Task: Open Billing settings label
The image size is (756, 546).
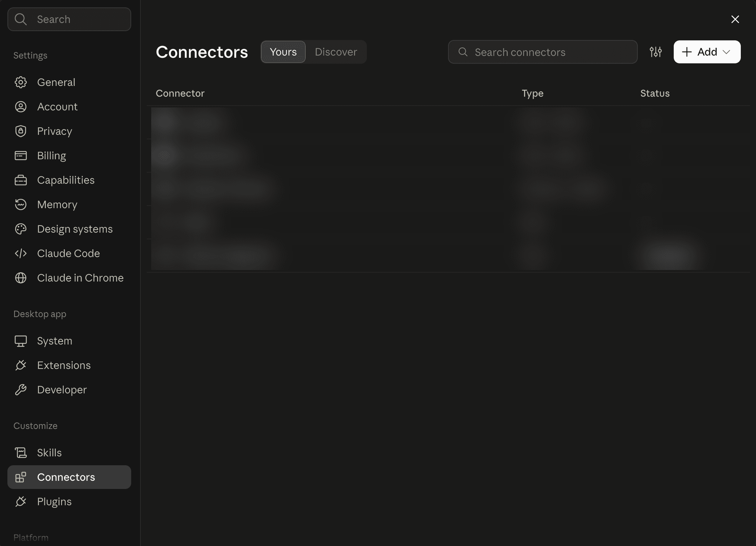Action: pos(52,156)
